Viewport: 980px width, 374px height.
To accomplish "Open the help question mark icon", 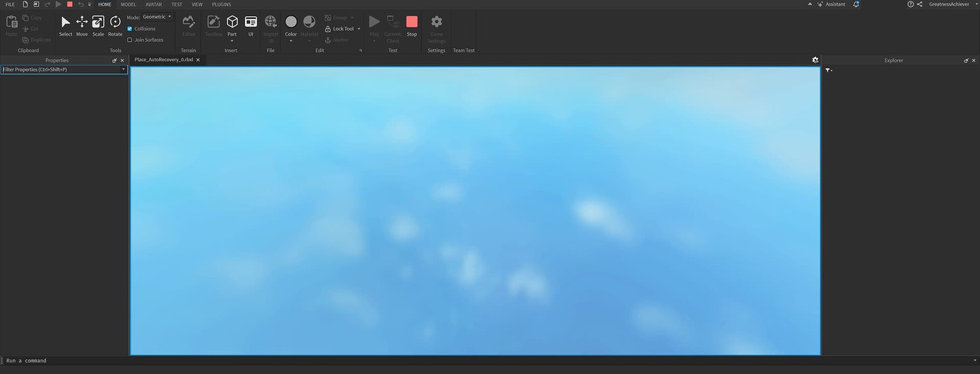I will [911, 4].
